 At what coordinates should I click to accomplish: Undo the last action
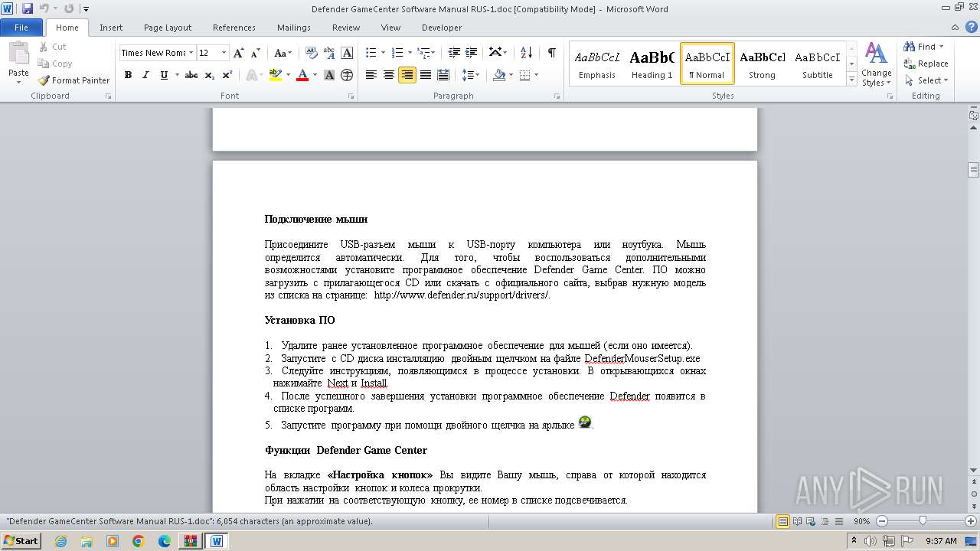[x=44, y=8]
